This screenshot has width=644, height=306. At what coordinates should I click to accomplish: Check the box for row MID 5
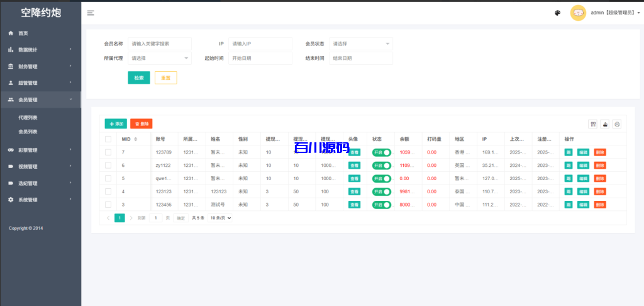point(108,179)
